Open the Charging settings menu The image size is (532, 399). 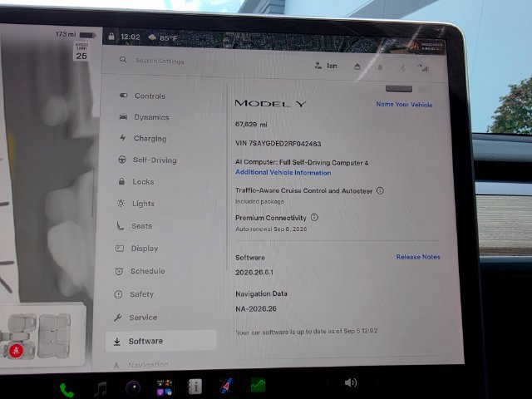143,139
